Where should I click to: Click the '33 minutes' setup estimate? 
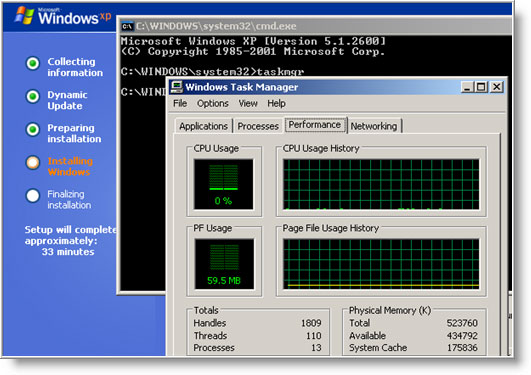(68, 252)
